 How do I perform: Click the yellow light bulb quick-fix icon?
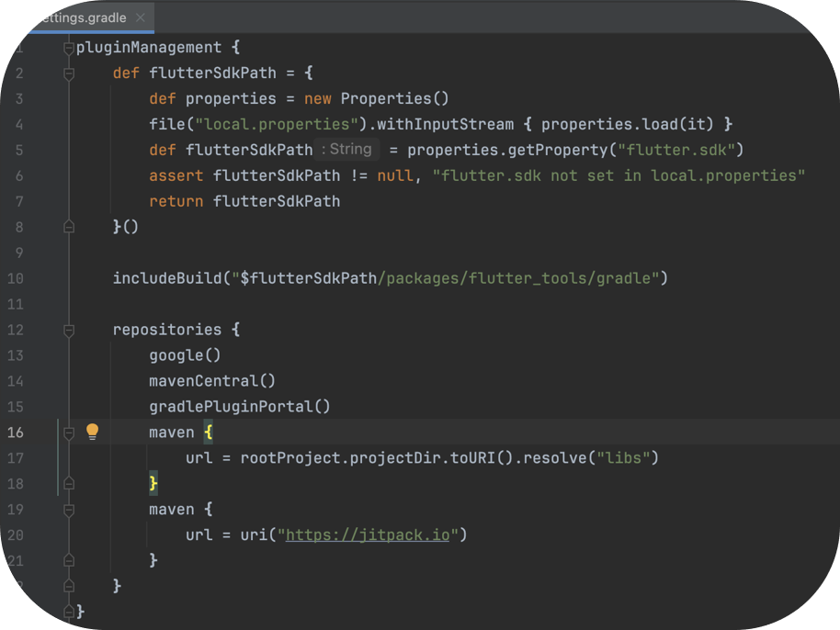click(x=92, y=432)
